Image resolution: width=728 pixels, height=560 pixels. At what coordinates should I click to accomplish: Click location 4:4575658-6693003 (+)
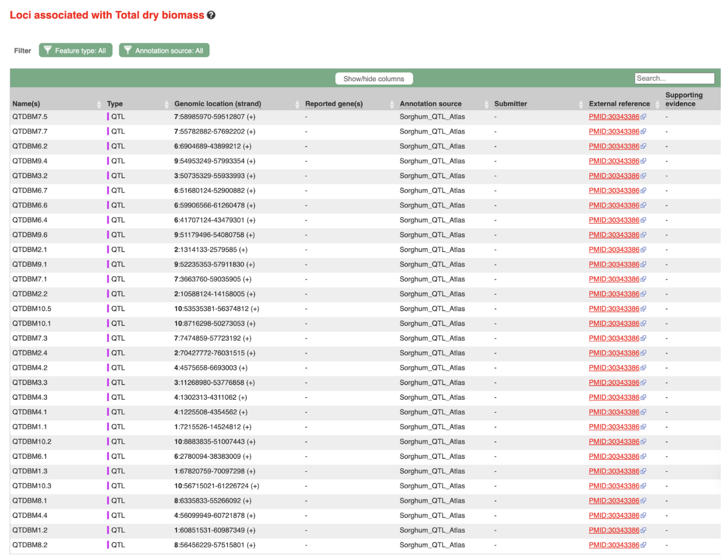211,368
